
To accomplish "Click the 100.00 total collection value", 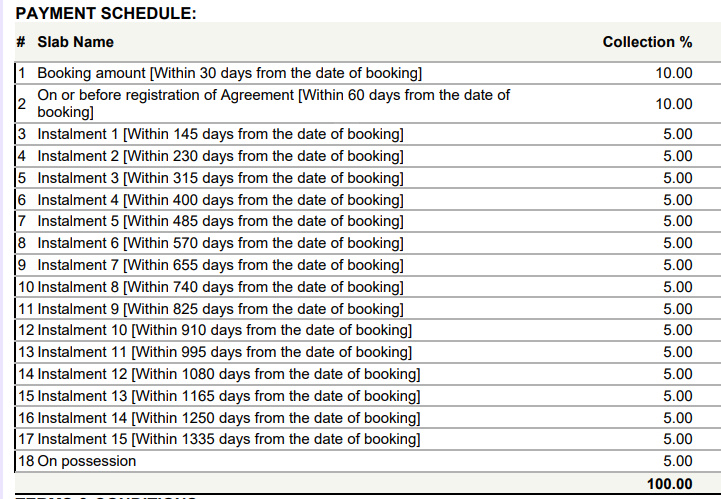I will click(670, 484).
